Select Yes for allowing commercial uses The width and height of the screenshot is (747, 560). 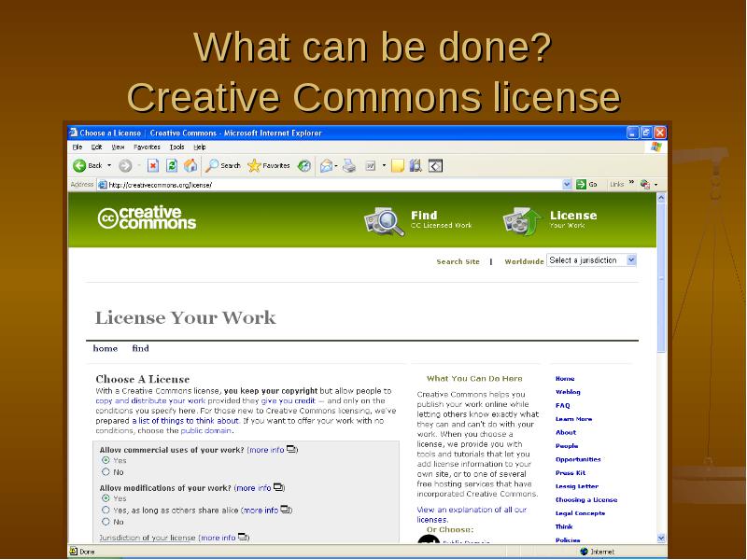click(x=106, y=460)
